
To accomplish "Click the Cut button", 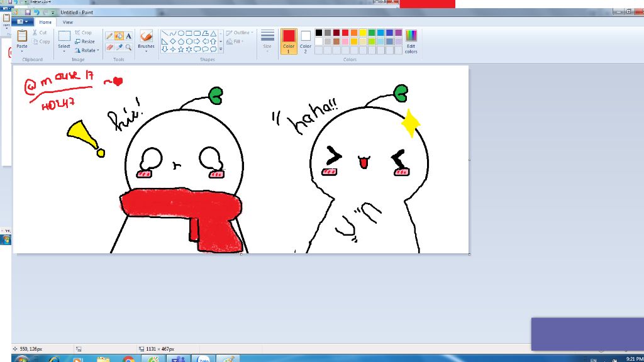I will pyautogui.click(x=40, y=33).
